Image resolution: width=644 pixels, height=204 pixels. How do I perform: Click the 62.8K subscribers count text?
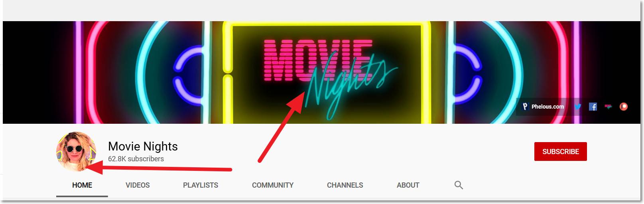136,159
